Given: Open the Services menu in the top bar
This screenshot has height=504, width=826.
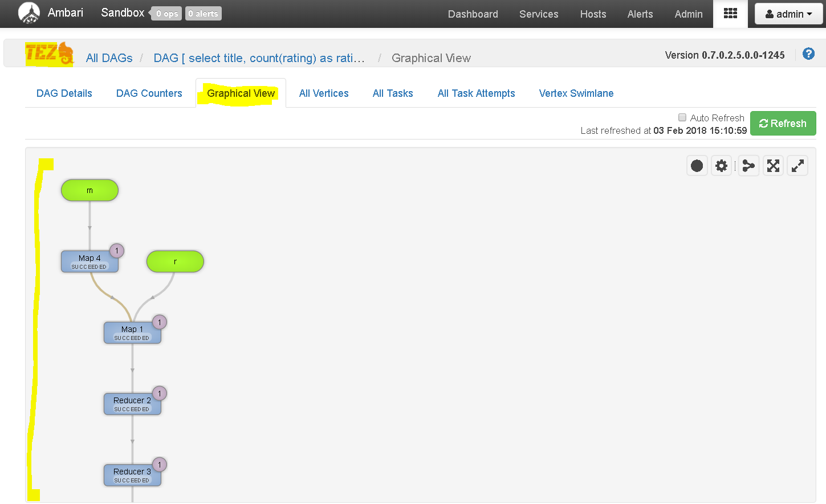Looking at the screenshot, I should tap(539, 14).
